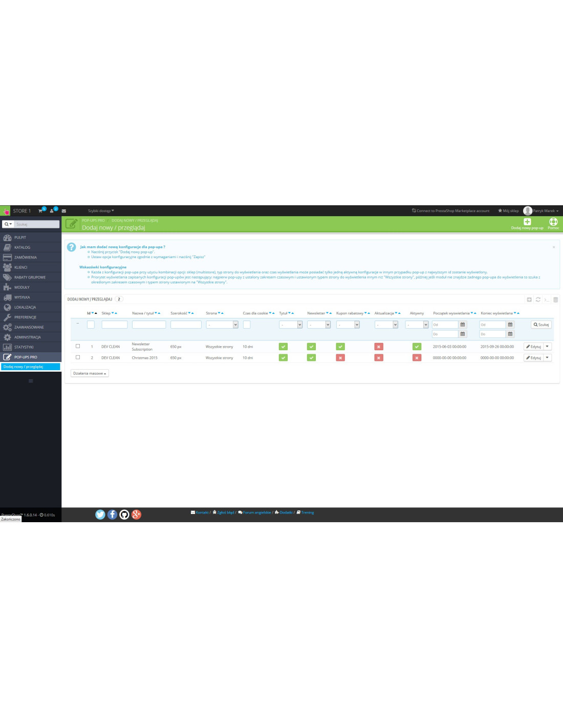Open calendar for Początek wyświetlania Od
This screenshot has height=728, width=563.
pyautogui.click(x=463, y=325)
